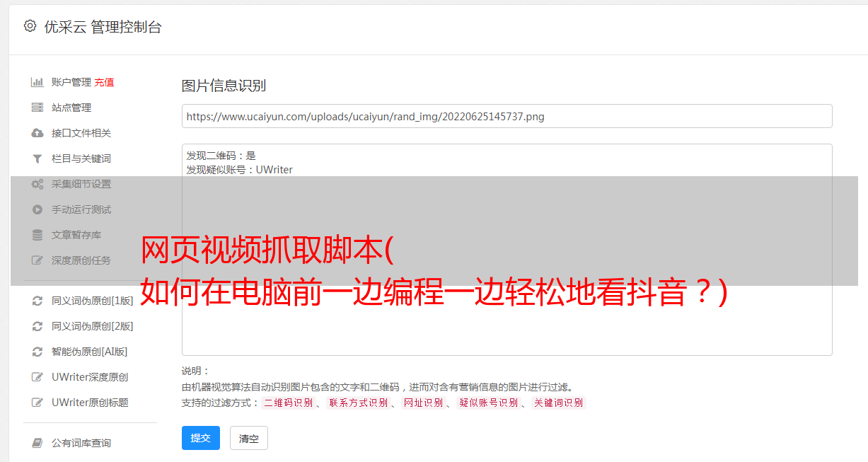Screen dimensions: 868x462
Task: Select UWriter深度原创 in sidebar
Action: tap(90, 377)
